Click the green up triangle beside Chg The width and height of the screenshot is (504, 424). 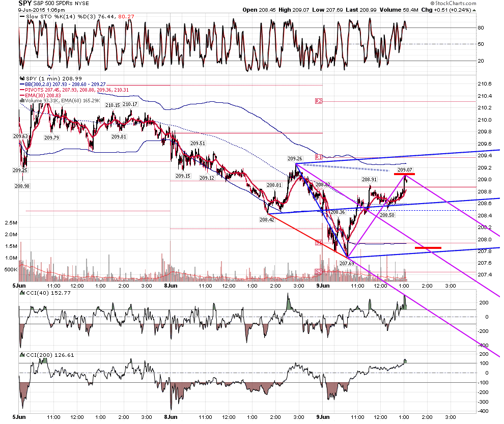coord(474,10)
